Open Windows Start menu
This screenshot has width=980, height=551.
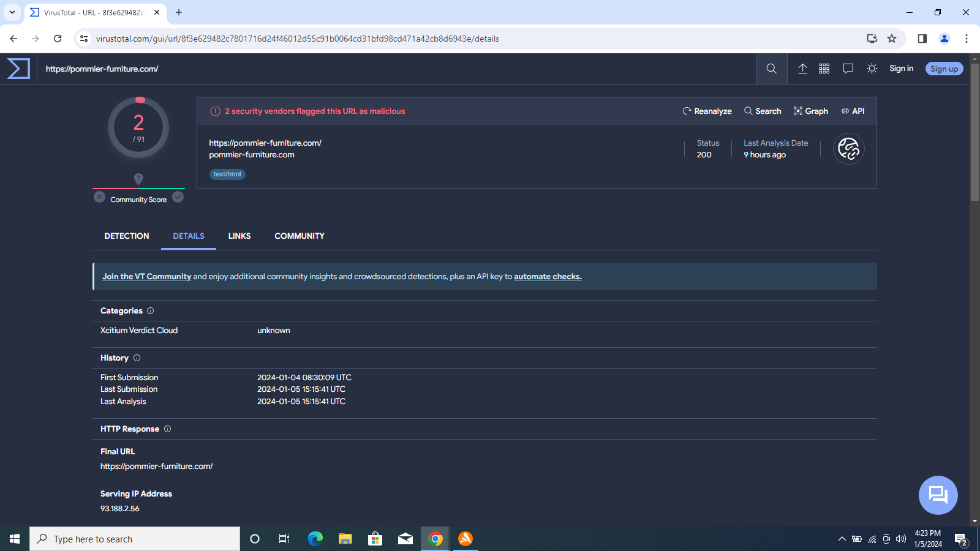click(15, 539)
